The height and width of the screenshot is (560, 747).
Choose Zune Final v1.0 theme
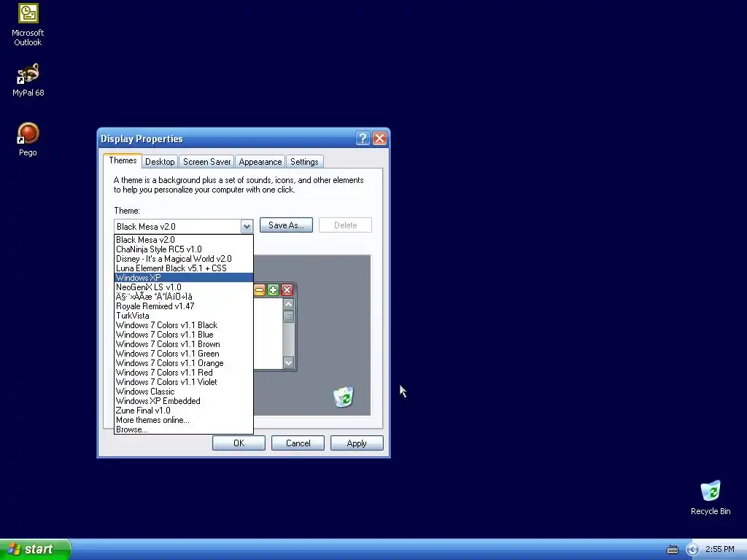(183, 411)
